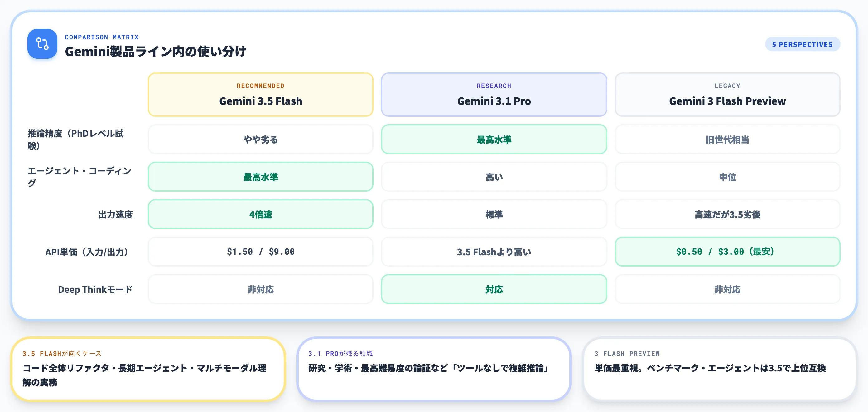Screen dimensions: 868x412
Task: Click the row label Deep Thinkモード
Action: point(95,290)
